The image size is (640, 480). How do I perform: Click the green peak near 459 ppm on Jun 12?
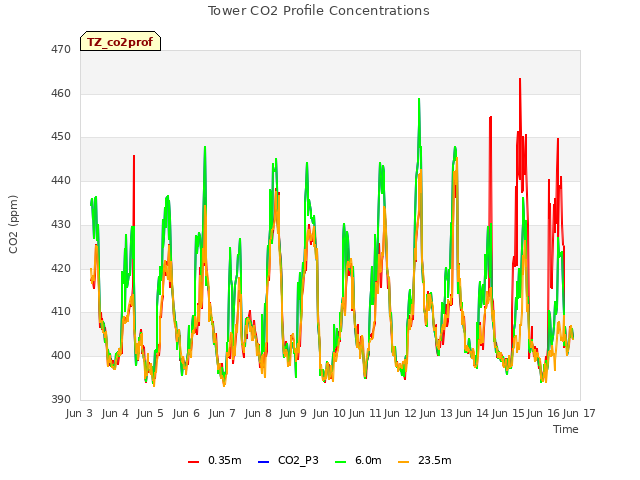tap(419, 100)
